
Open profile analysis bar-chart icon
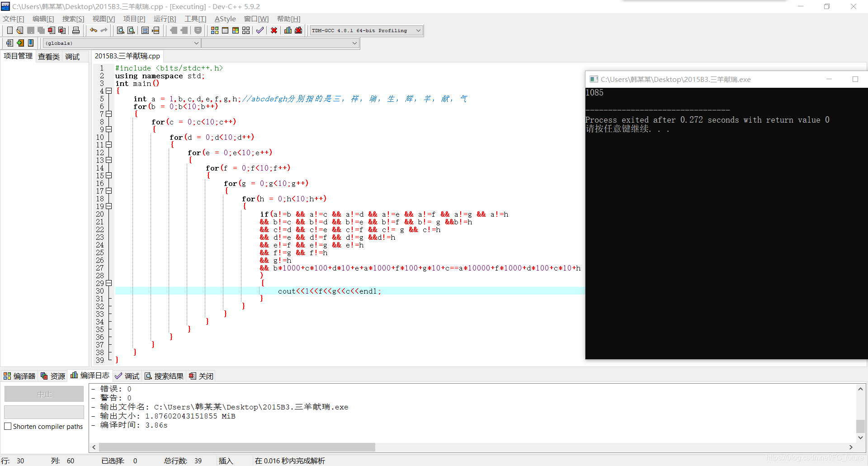point(288,30)
